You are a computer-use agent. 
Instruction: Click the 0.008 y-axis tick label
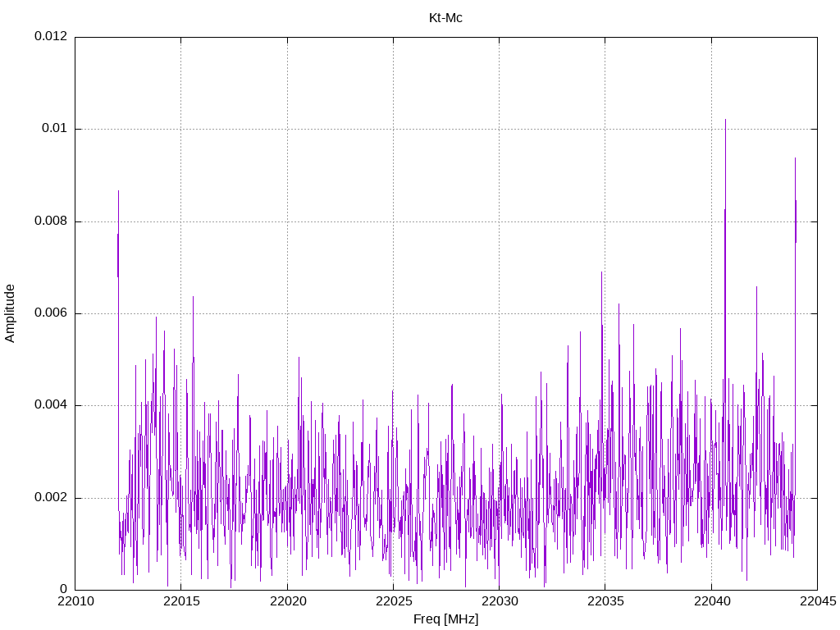coord(51,221)
